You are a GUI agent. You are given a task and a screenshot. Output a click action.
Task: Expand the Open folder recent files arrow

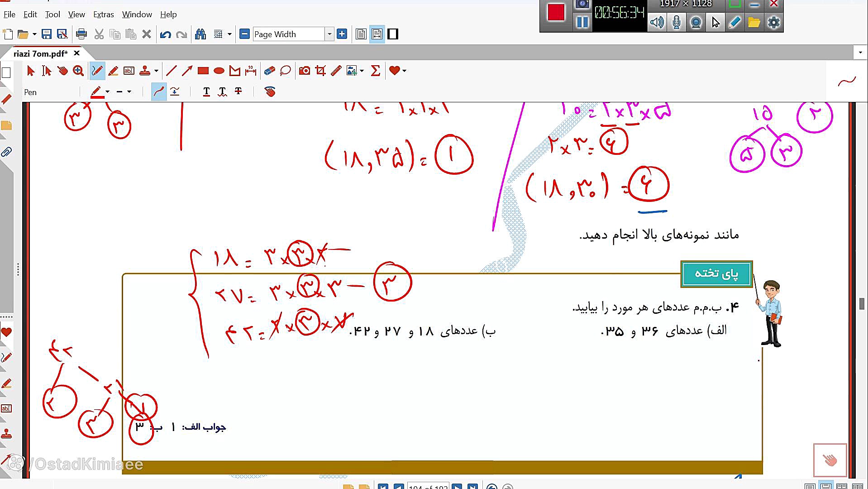click(x=34, y=34)
